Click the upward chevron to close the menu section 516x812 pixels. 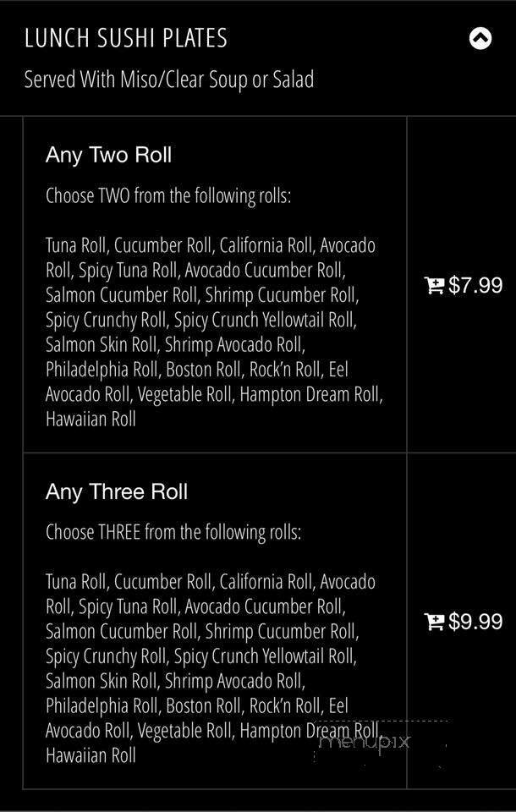480,38
